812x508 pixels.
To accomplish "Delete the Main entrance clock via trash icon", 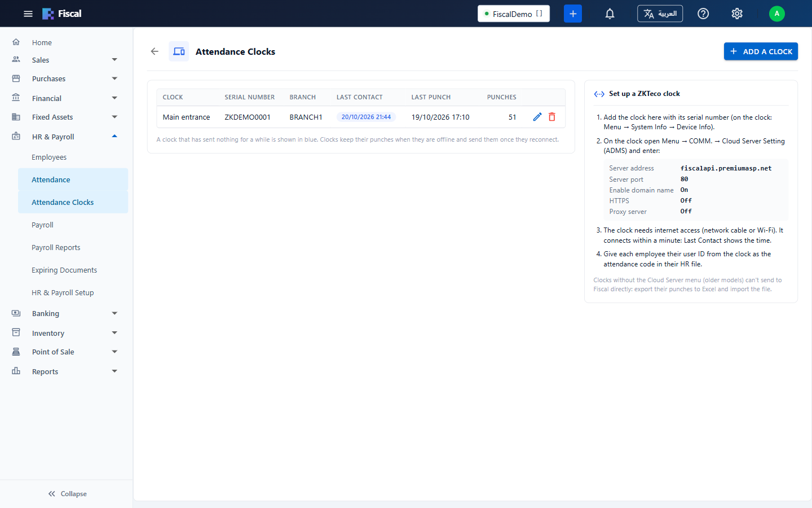I will tap(552, 117).
